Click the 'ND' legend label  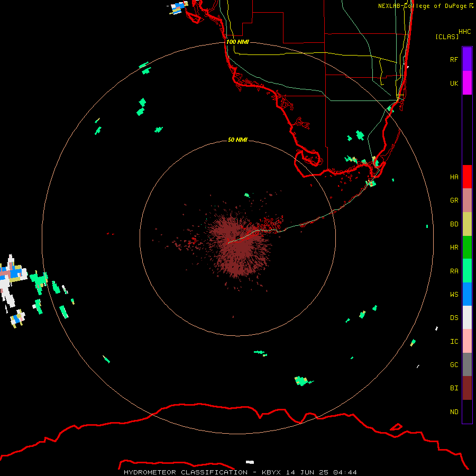(454, 412)
